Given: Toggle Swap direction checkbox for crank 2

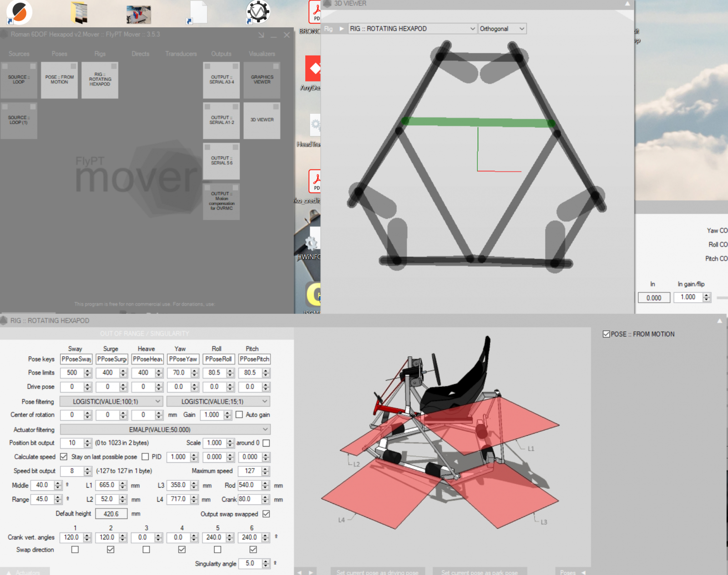Looking at the screenshot, I should pyautogui.click(x=111, y=550).
